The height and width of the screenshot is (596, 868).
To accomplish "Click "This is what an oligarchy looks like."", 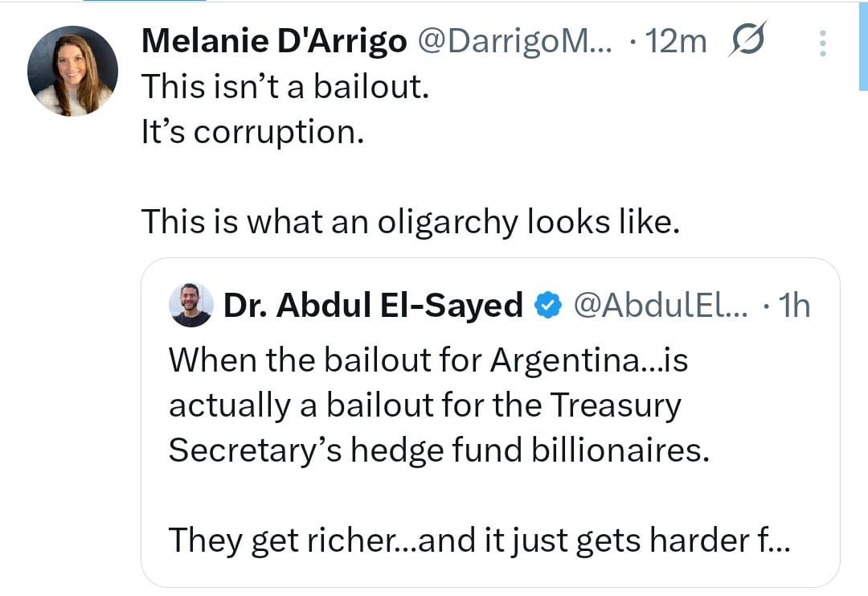I will (410, 220).
